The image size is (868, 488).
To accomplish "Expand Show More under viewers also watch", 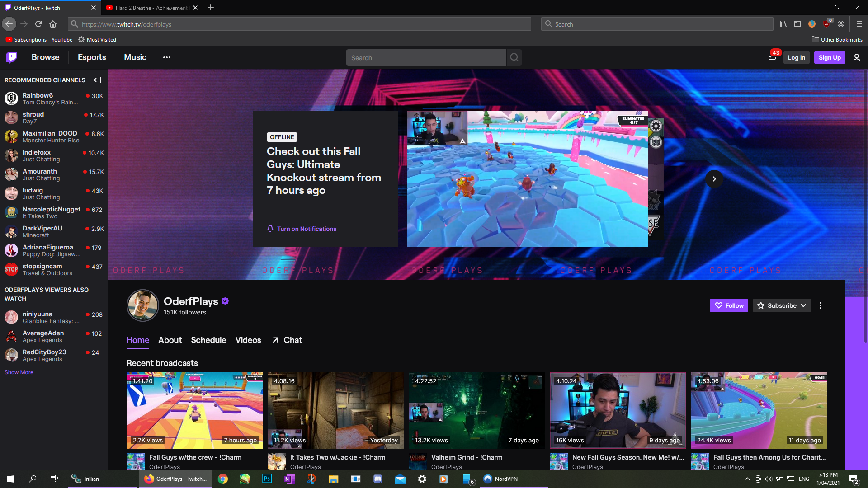I will click(19, 372).
